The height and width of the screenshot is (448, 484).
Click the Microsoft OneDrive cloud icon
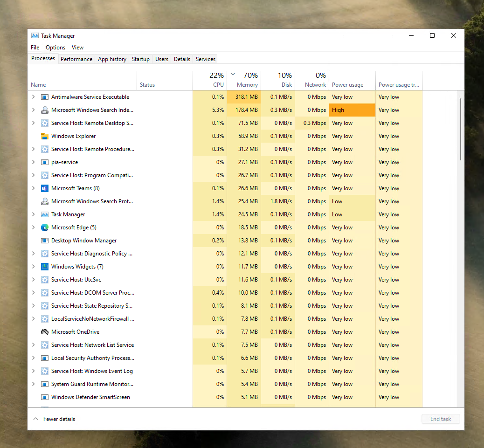[x=45, y=332]
